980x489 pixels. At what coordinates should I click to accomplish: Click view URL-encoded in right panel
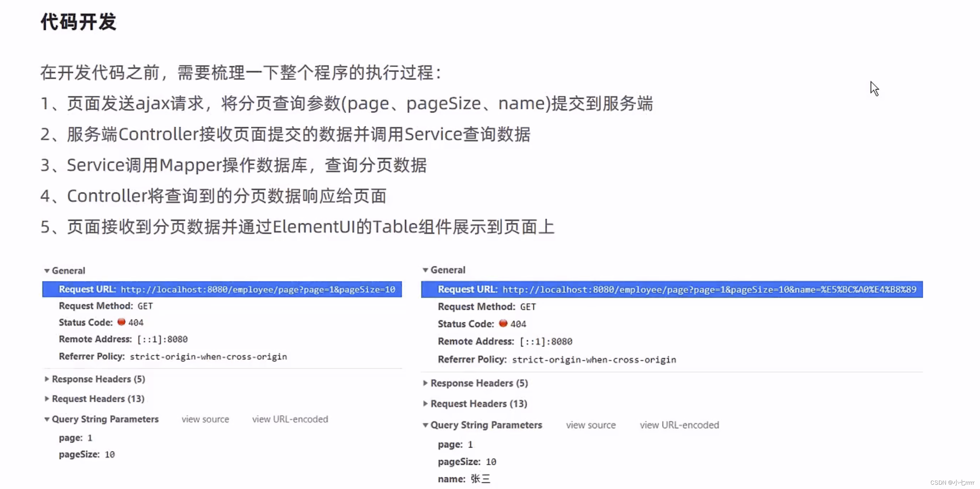click(679, 425)
